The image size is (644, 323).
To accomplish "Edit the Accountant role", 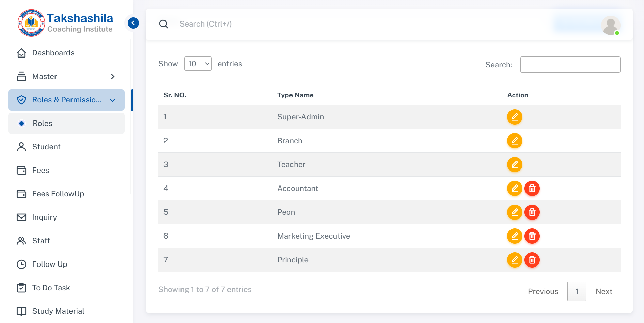I will 515,189.
